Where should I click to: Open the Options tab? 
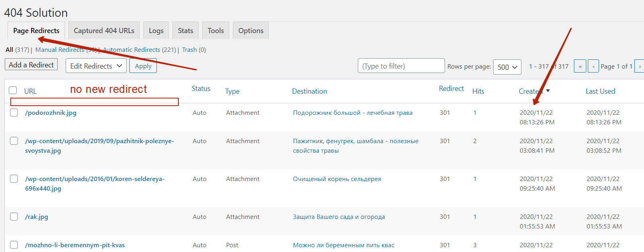click(x=251, y=31)
